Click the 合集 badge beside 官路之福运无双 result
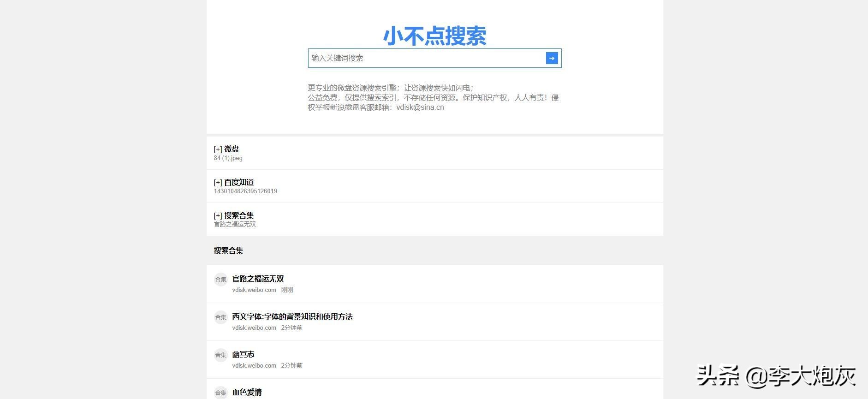868x399 pixels. point(221,279)
